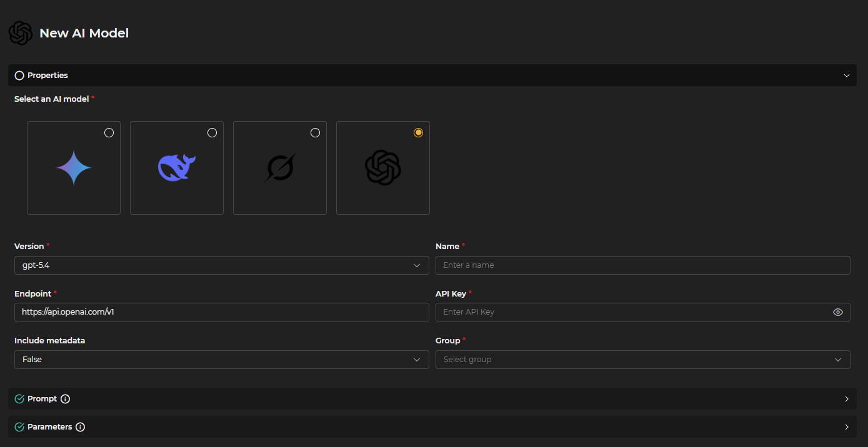The width and height of the screenshot is (868, 447).
Task: Click the Enter a name field
Action: 643,265
